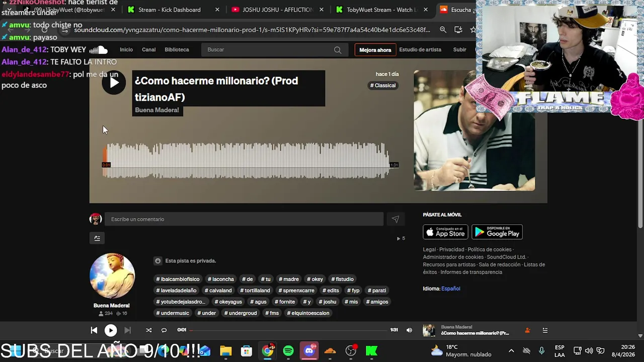Click the #flstudio tag

click(x=343, y=279)
